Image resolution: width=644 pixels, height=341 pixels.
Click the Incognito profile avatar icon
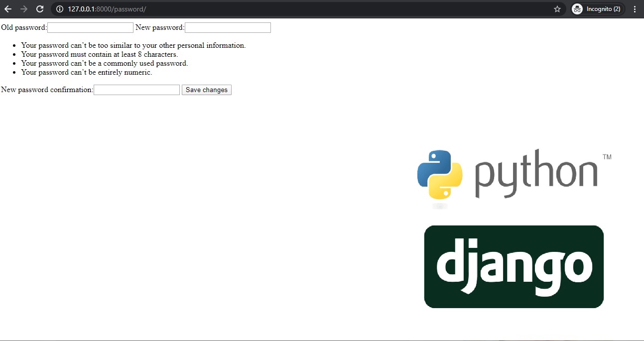[x=577, y=8]
